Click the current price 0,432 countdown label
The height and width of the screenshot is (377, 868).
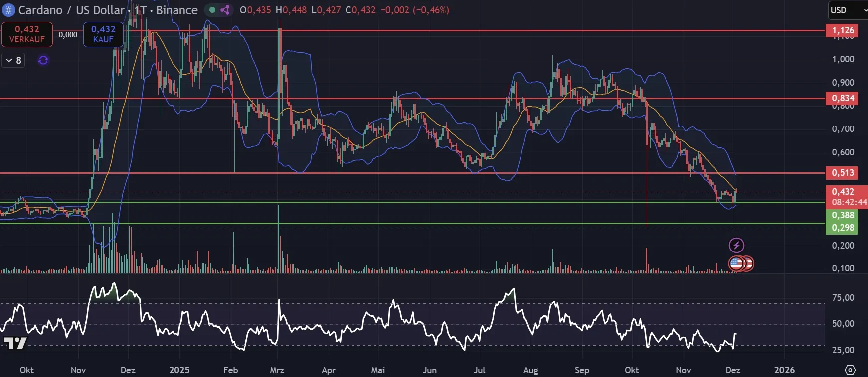coord(847,197)
